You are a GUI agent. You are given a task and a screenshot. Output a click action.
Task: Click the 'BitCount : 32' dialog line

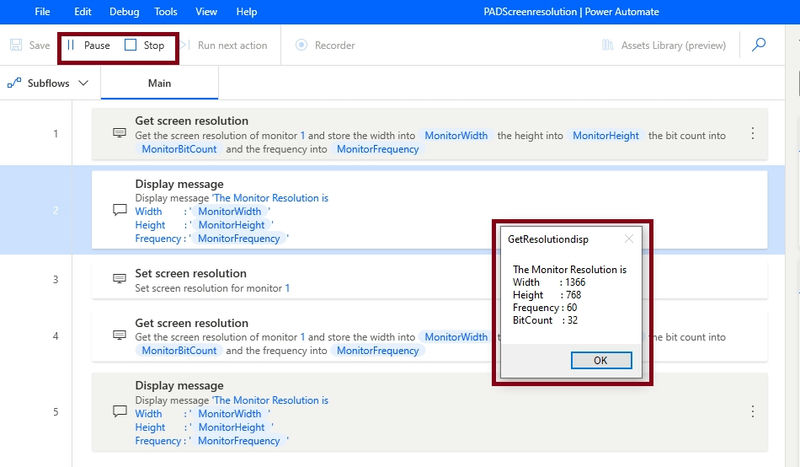pos(545,321)
